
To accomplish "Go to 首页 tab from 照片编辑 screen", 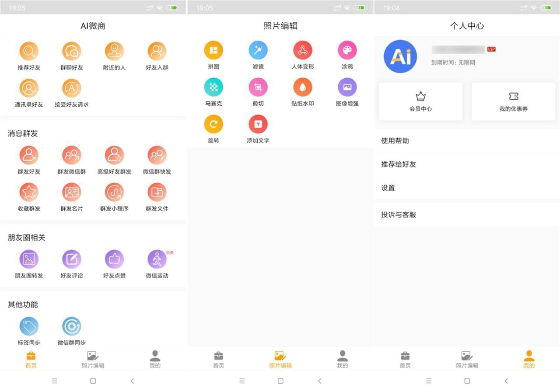I will (x=218, y=359).
